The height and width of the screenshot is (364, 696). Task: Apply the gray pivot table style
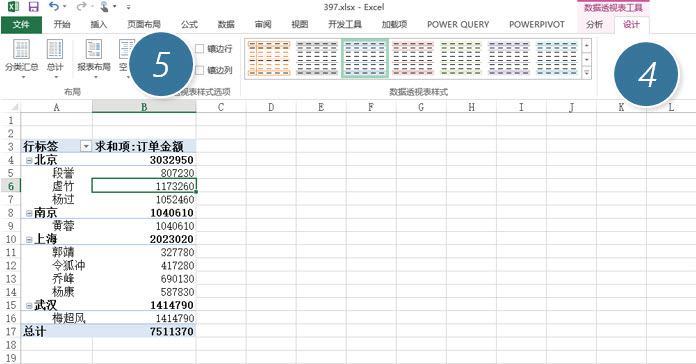coord(317,58)
